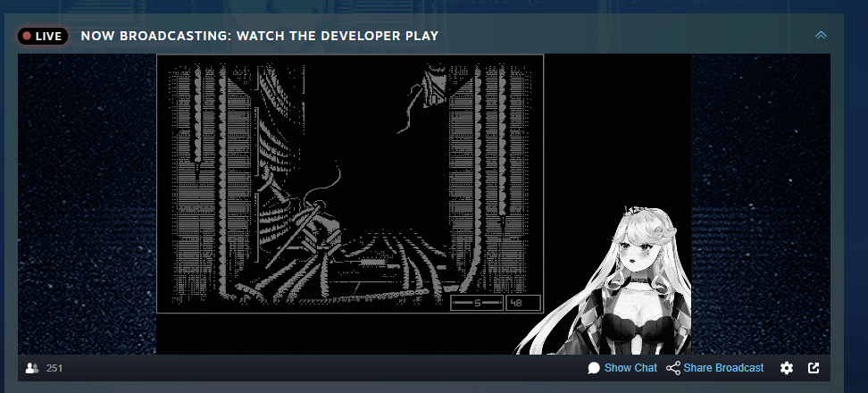Viewport: 868px width, 393px height.
Task: Click the Now Broadcasting heading text
Action: 260,36
